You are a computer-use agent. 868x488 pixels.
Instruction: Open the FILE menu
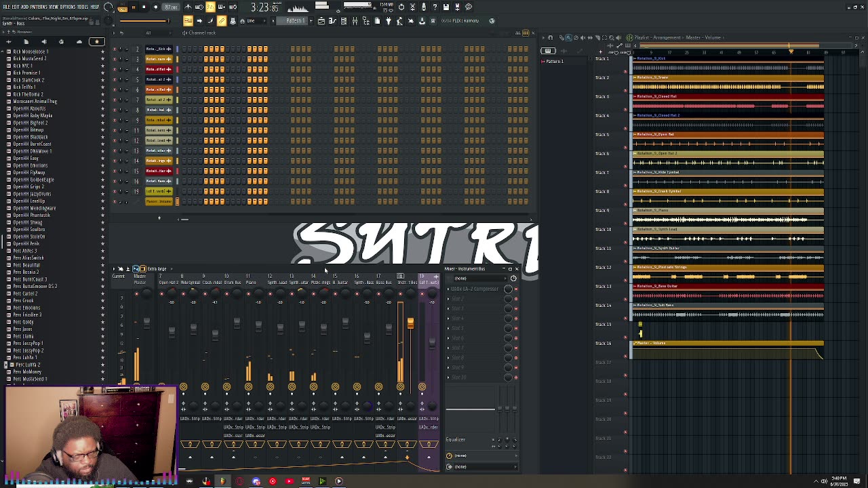pyautogui.click(x=6, y=7)
